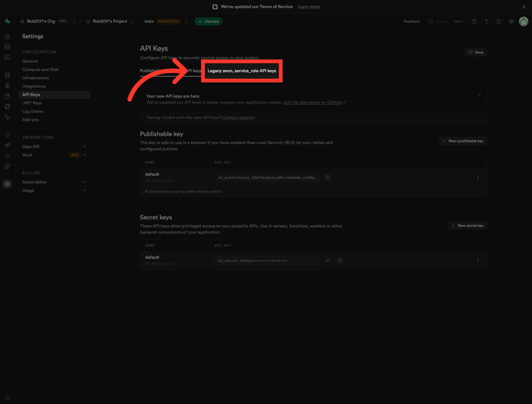Click New secret key button

point(467,226)
